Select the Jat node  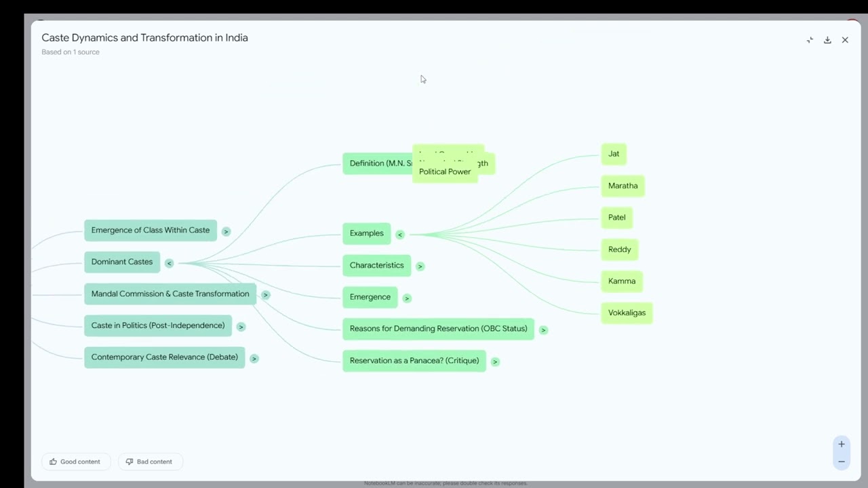(614, 154)
